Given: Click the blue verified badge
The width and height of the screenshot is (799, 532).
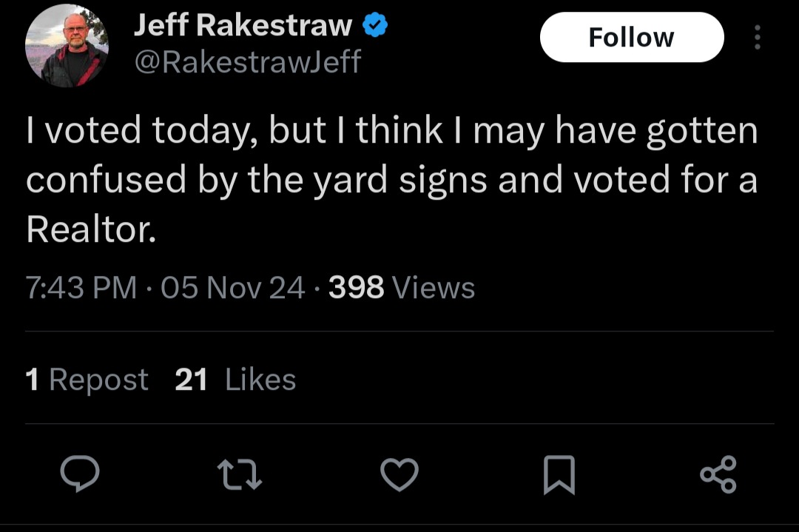Looking at the screenshot, I should (375, 25).
